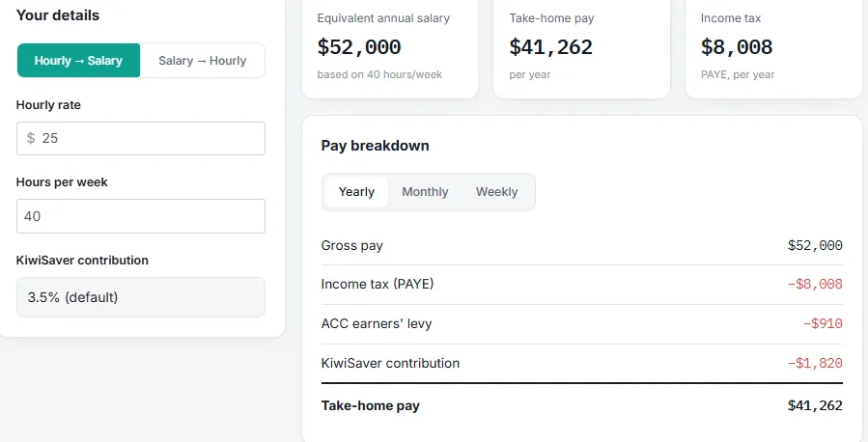Image resolution: width=868 pixels, height=442 pixels.
Task: Click the dollar sign in Hourly rate
Action: (x=31, y=138)
